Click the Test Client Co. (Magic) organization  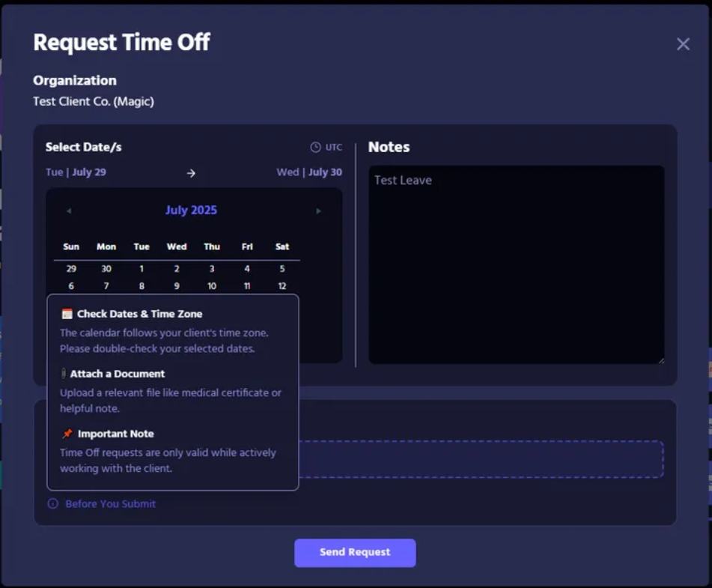94,101
